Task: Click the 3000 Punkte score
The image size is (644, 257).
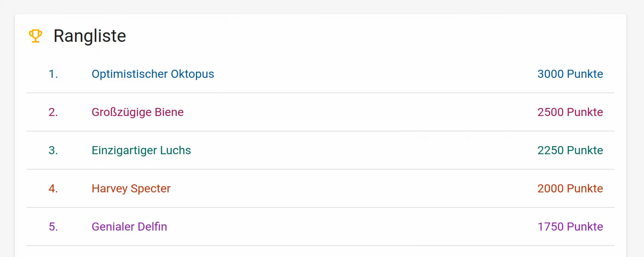Action: pos(570,74)
